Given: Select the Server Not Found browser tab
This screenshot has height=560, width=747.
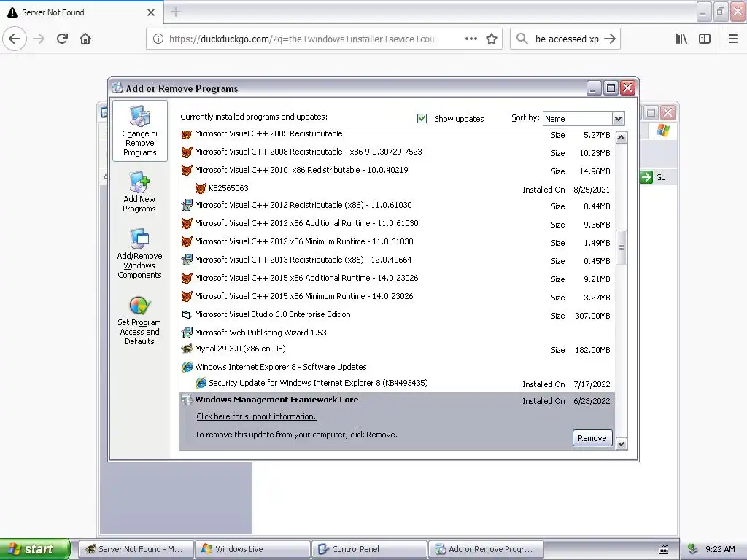Looking at the screenshot, I should coord(82,12).
